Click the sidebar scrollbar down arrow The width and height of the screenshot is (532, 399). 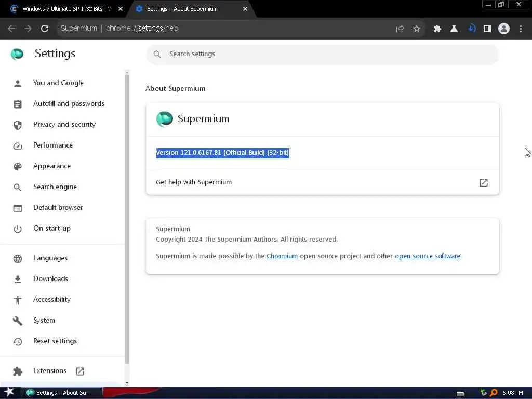coord(127,383)
